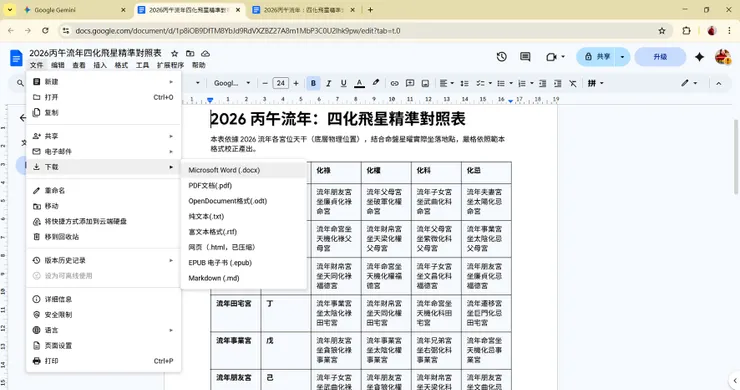Screen dimensions: 740x390
Task: Download as PDF文档(.pdf)
Action: 244,186
